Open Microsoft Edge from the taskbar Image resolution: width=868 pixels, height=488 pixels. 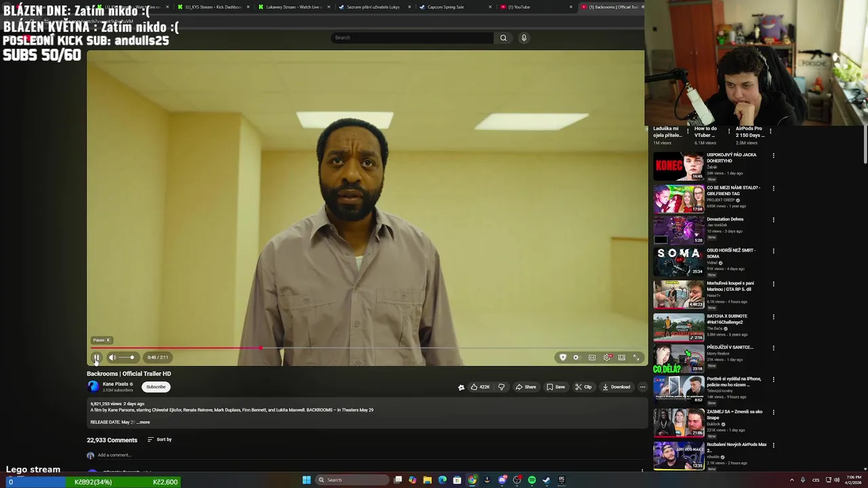pos(442,480)
